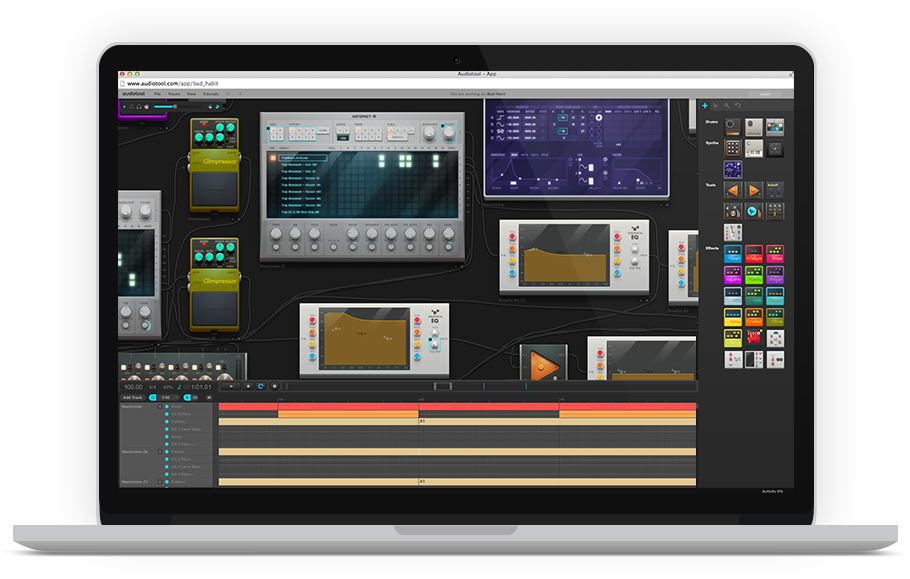Screen dimensions: 910x579
Task: Open the 1/32 grid resolution dropdown
Action: coord(166,397)
